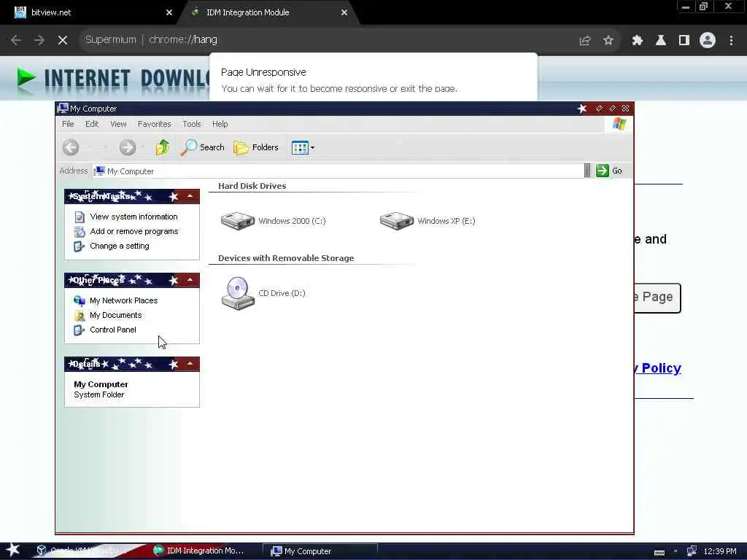Click the Windows flag logo in My Computer
The height and width of the screenshot is (560, 747).
pos(619,124)
